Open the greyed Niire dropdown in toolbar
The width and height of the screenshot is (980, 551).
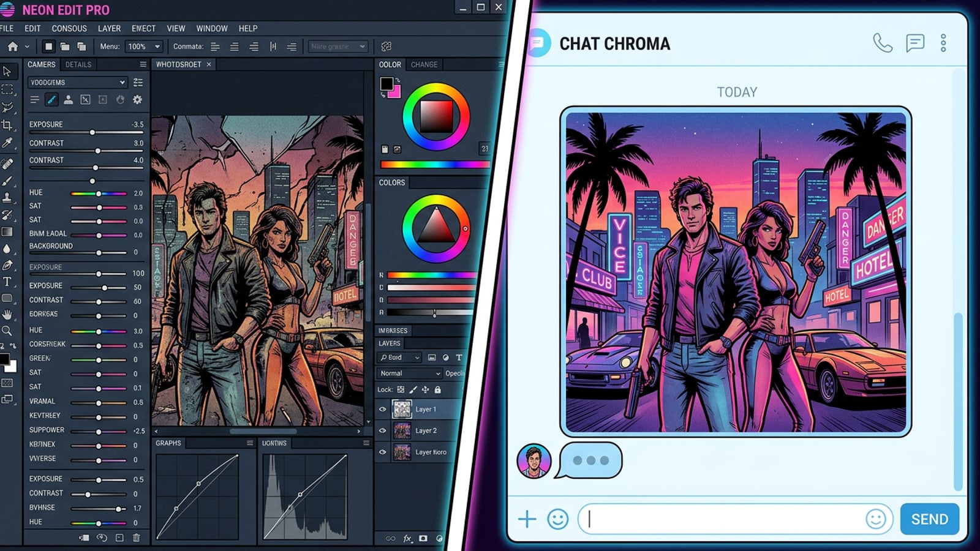coord(337,47)
